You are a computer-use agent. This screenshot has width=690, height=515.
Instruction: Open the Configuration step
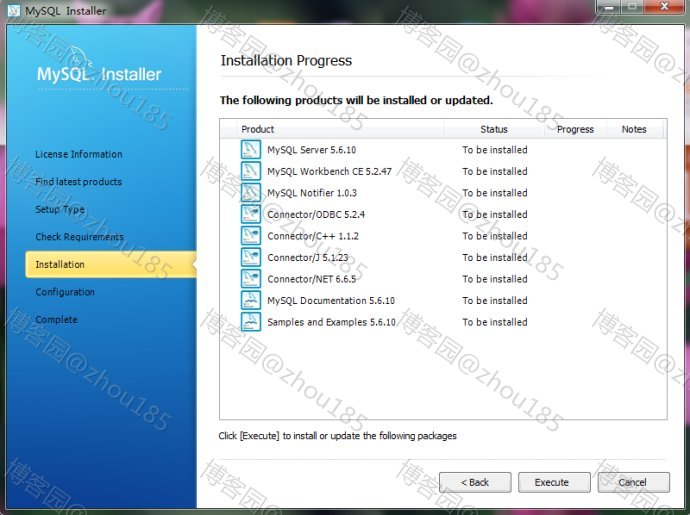click(65, 292)
